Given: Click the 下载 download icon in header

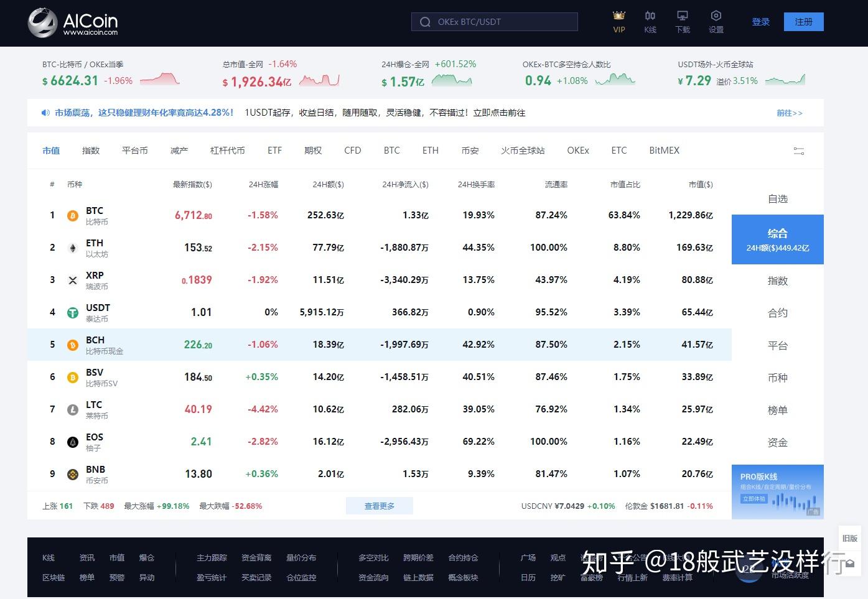Looking at the screenshot, I should pos(683,16).
